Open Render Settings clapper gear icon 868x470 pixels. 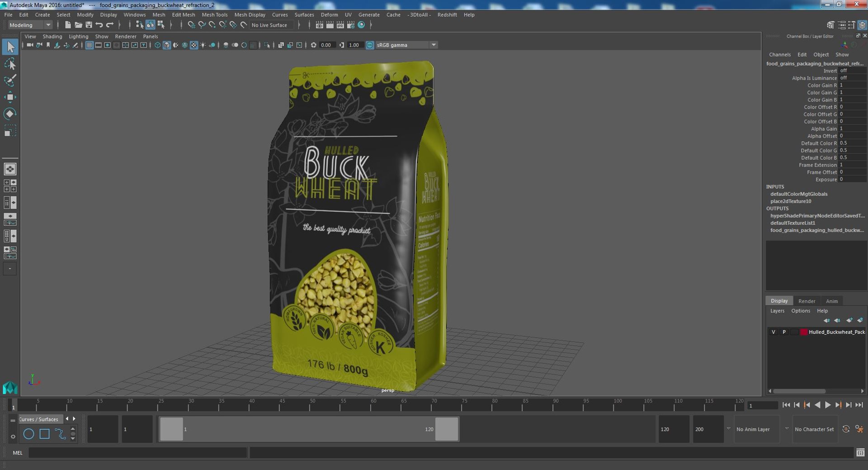point(350,25)
